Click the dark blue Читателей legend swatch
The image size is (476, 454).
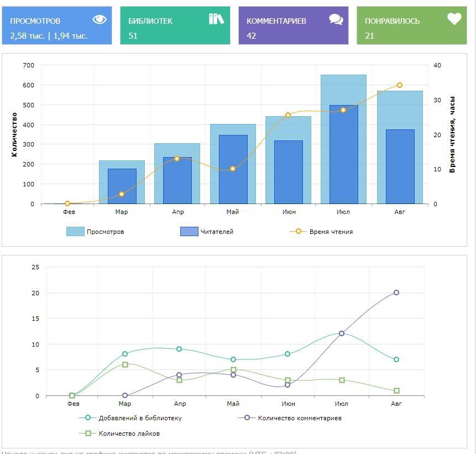189,232
